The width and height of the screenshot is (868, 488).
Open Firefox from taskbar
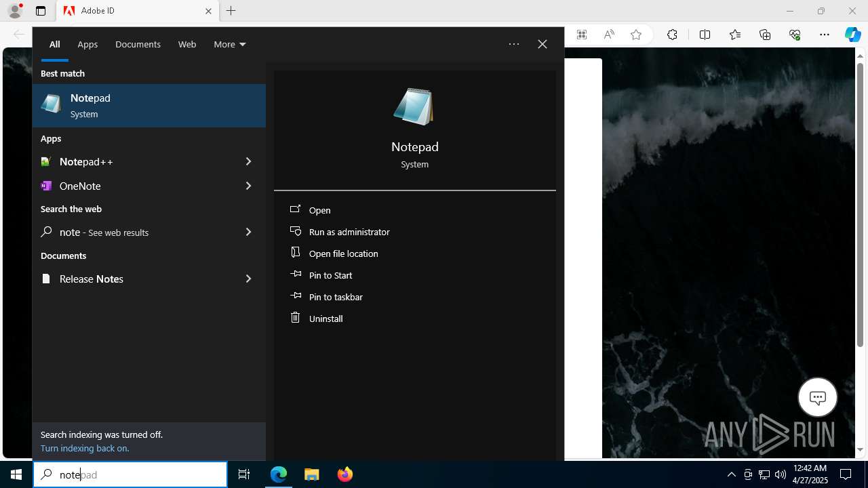pos(344,474)
